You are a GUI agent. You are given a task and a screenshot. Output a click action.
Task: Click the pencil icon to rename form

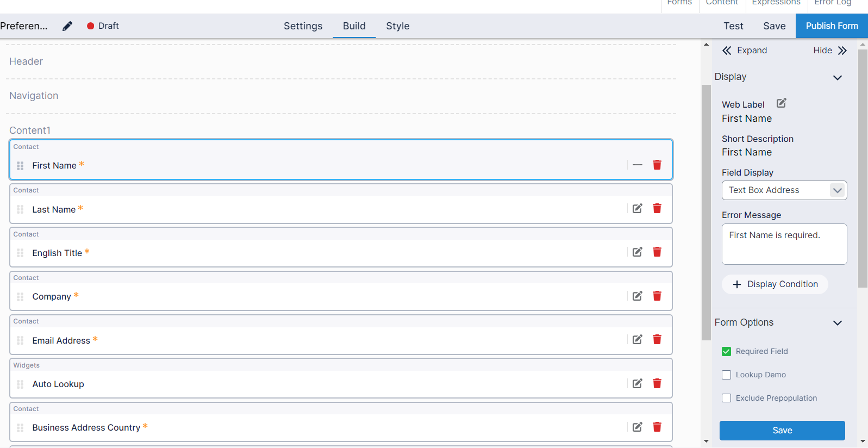pos(67,26)
